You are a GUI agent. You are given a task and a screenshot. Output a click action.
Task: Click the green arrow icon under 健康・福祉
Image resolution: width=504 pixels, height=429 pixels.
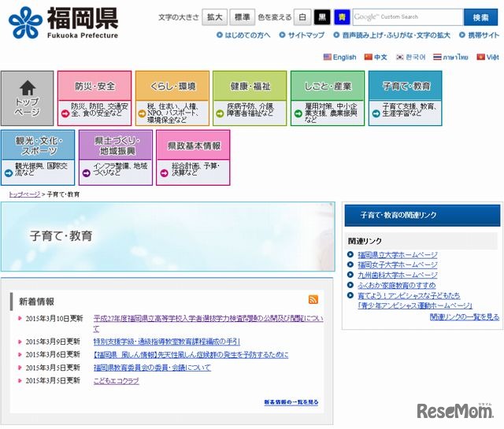[220, 113]
